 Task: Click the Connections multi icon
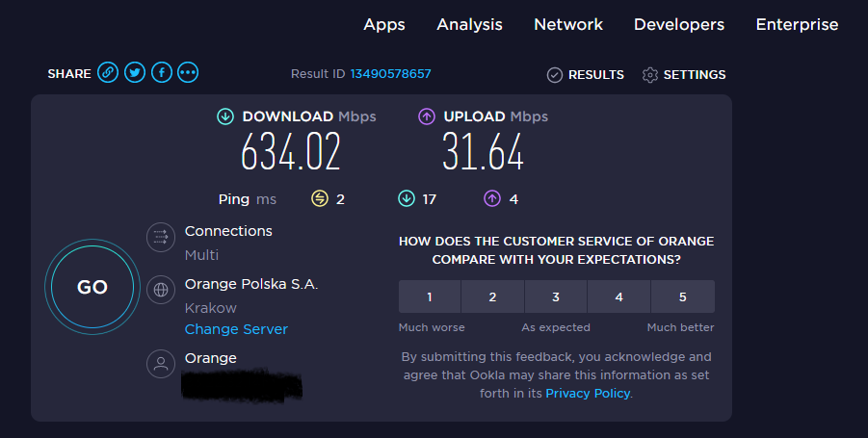pyautogui.click(x=161, y=238)
